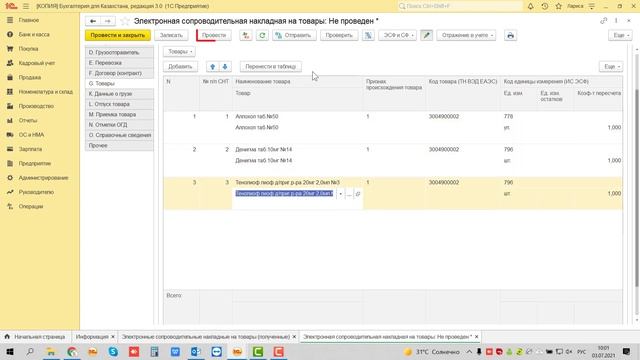640x360 pixels.
Task: Toggle the pencil edit mode icon
Action: pyautogui.click(x=427, y=36)
